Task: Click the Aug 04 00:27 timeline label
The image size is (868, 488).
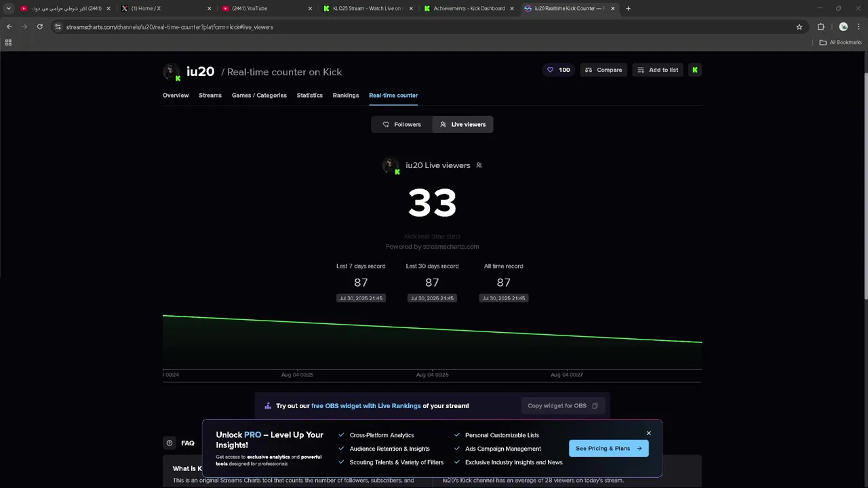Action: [567, 374]
